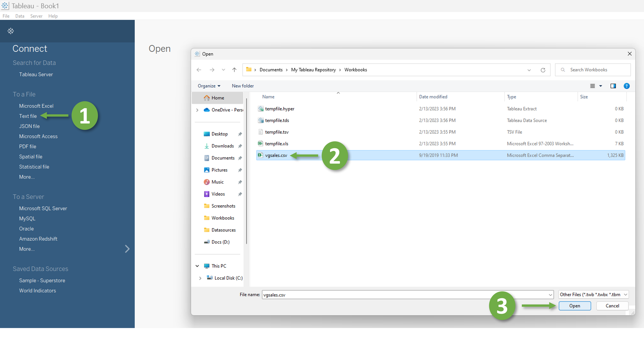The height and width of the screenshot is (339, 644).
Task: Navigate up one folder level arrow
Action: click(234, 70)
